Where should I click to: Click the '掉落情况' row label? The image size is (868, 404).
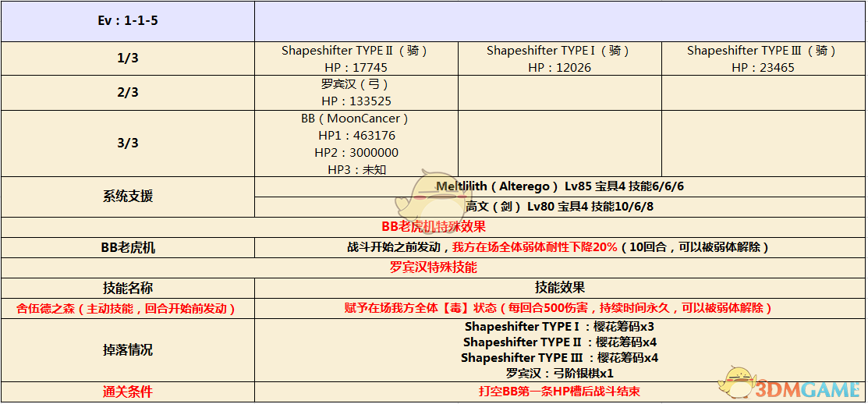pos(128,349)
